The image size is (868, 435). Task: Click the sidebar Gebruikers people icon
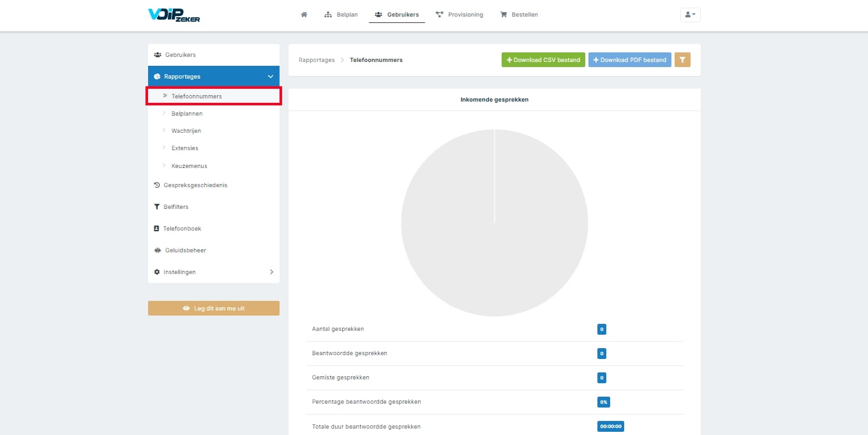tap(158, 55)
